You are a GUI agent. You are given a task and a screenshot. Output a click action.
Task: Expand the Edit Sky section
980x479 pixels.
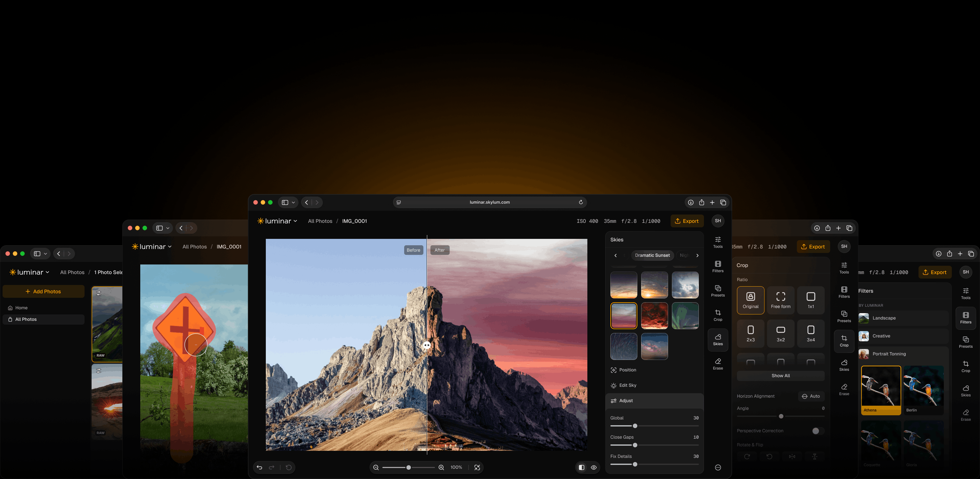654,385
